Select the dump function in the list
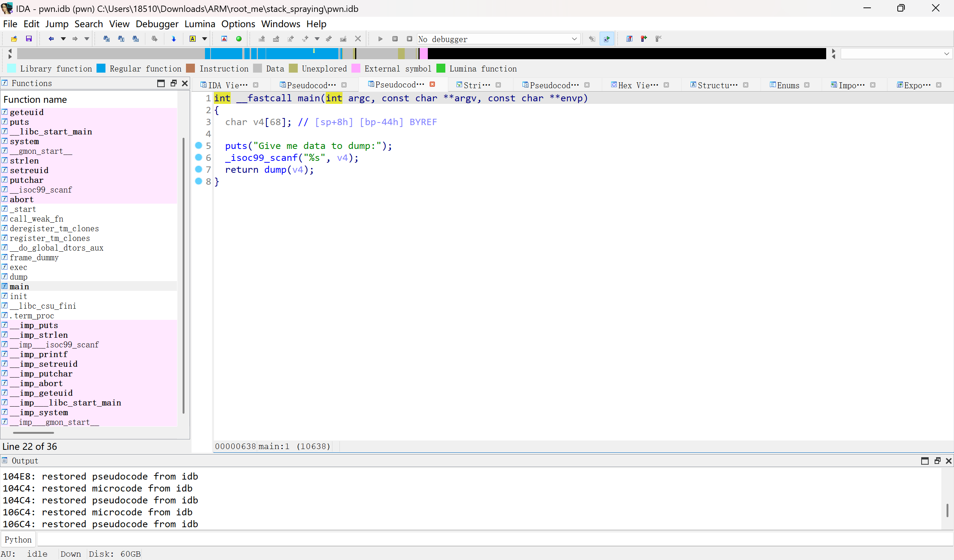This screenshot has height=560, width=954. [19, 277]
